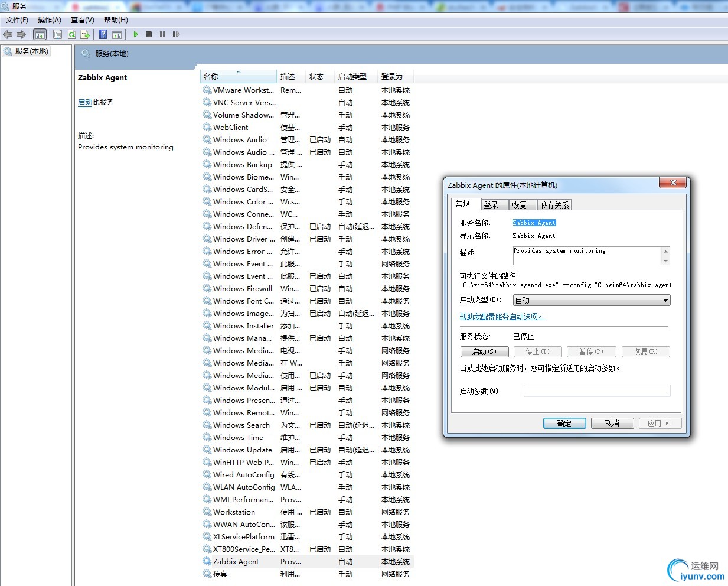
Task: Click the gear icon of 传真 row
Action: pos(207,574)
